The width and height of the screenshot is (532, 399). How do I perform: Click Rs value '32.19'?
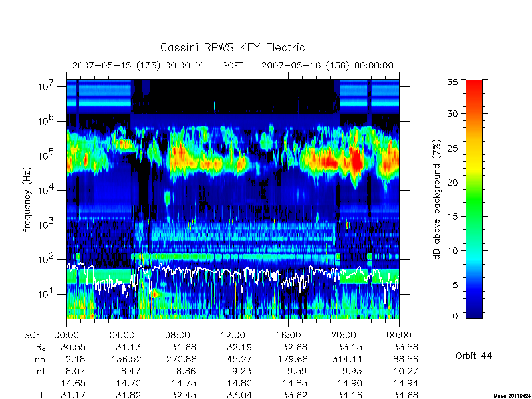[239, 347]
